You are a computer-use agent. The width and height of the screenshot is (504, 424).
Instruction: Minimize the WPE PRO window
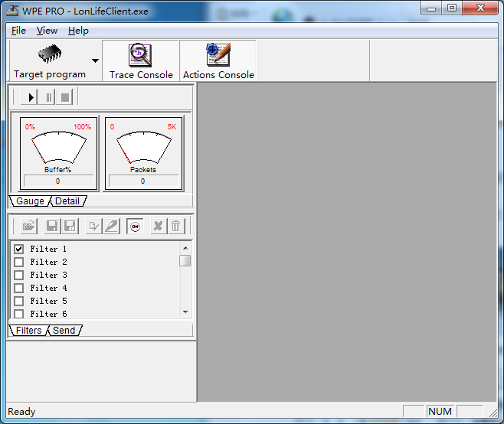431,8
